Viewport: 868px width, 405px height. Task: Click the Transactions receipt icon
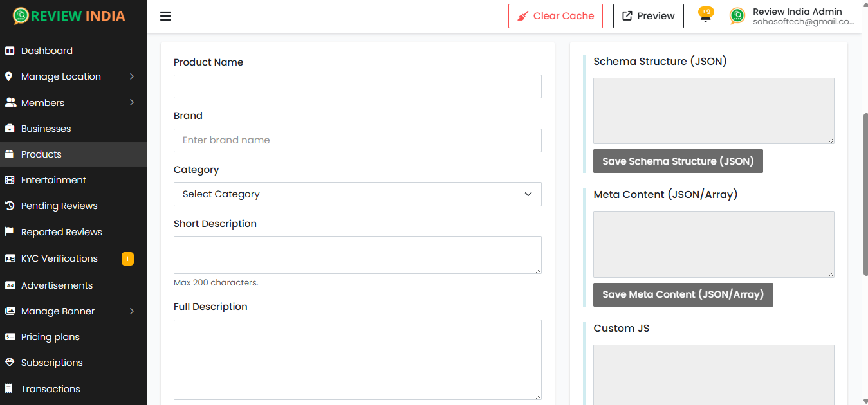tap(9, 389)
